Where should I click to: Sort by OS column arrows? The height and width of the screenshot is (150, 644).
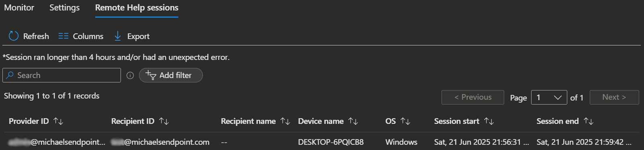(405, 121)
